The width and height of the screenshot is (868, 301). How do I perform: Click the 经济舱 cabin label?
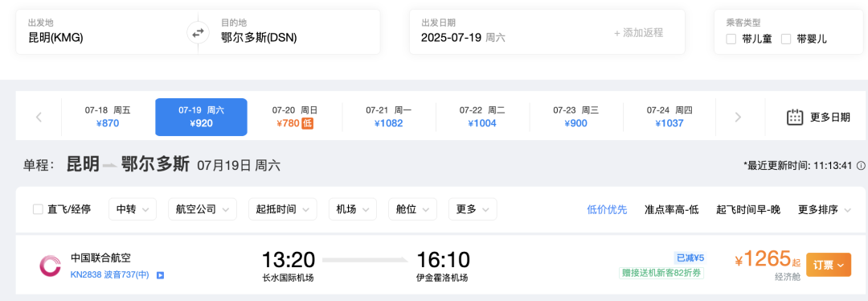point(787,277)
